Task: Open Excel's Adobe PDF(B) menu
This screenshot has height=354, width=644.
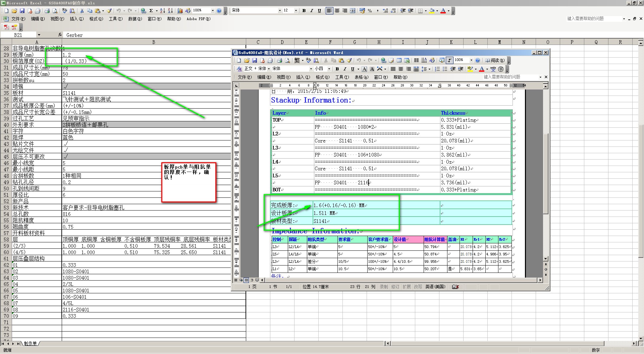Action: (x=199, y=19)
